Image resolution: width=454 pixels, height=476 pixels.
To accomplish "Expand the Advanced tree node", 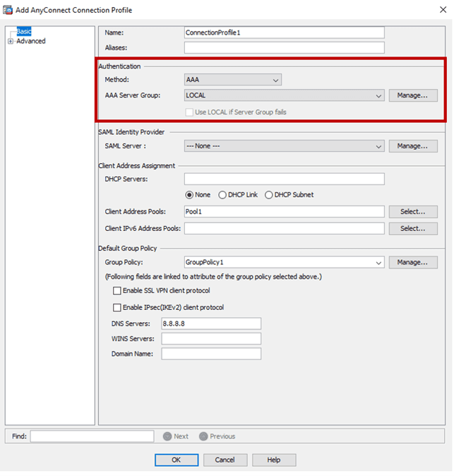I will pos(11,41).
